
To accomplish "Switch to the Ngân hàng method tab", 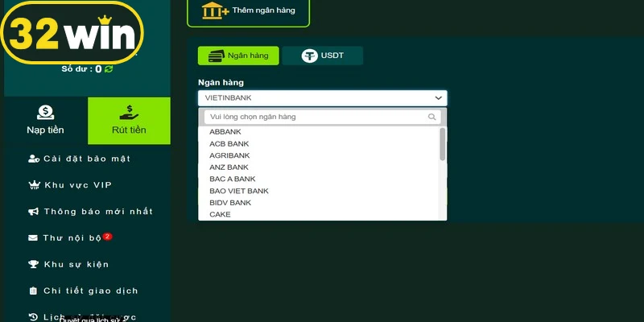I will point(238,56).
